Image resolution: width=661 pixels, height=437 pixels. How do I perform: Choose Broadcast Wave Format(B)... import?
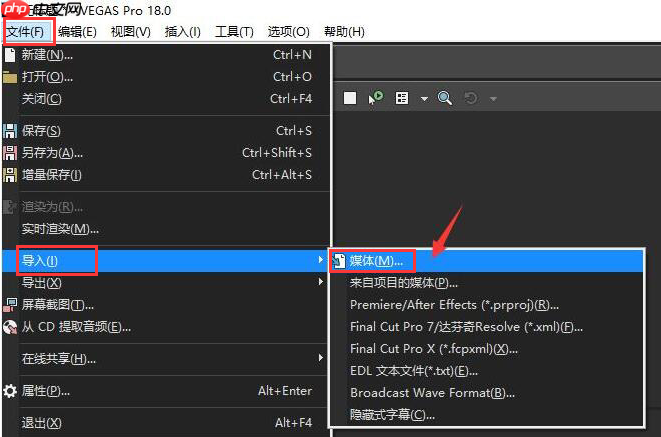point(487,393)
